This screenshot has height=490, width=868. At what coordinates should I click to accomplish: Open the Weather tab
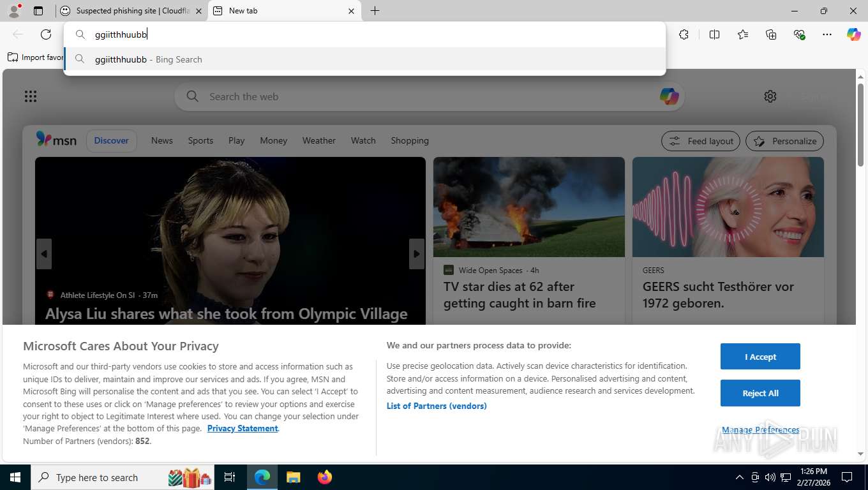click(318, 140)
